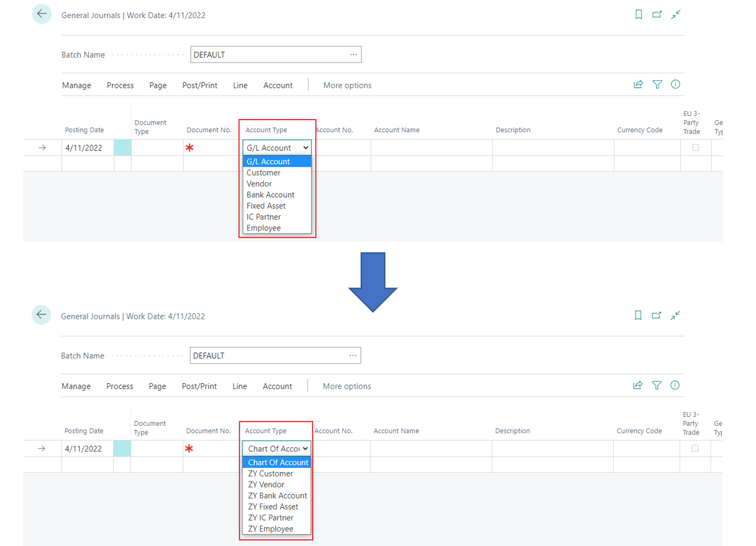The width and height of the screenshot is (756, 546).
Task: Open the Post/Print menu in the top screenshot
Action: pos(200,85)
